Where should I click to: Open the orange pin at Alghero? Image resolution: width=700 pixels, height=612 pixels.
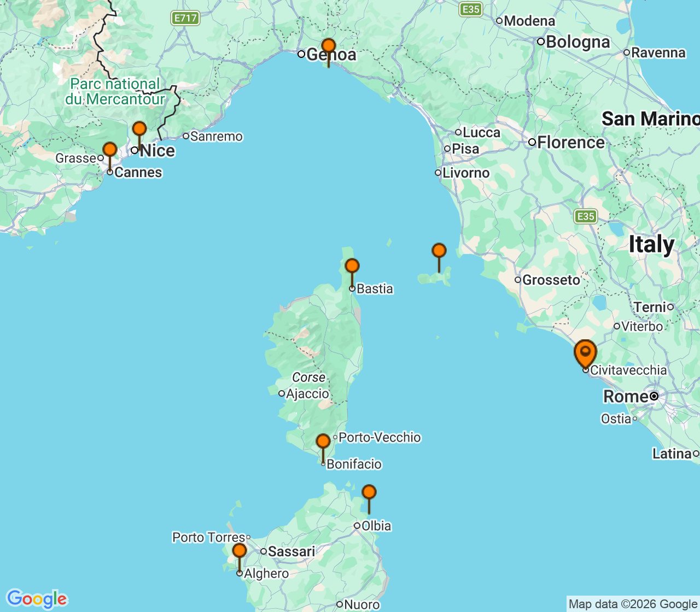pyautogui.click(x=240, y=551)
